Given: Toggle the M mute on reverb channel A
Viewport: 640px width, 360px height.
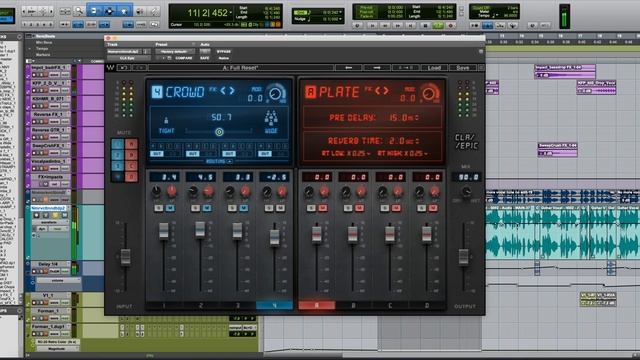Looking at the screenshot, I should pyautogui.click(x=323, y=208).
